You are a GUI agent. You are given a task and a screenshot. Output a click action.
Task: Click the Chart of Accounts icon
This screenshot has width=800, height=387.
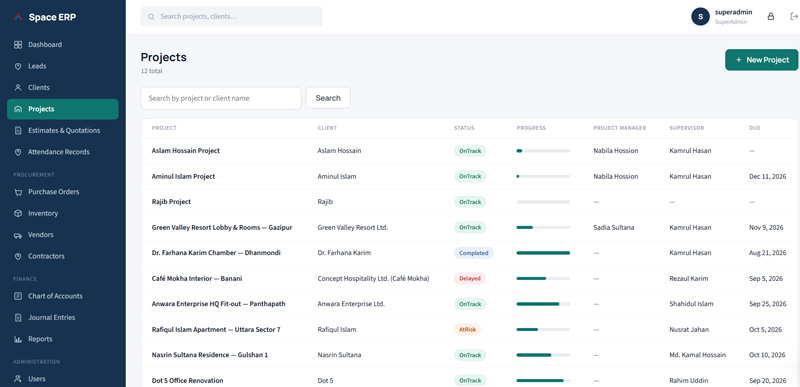18,296
